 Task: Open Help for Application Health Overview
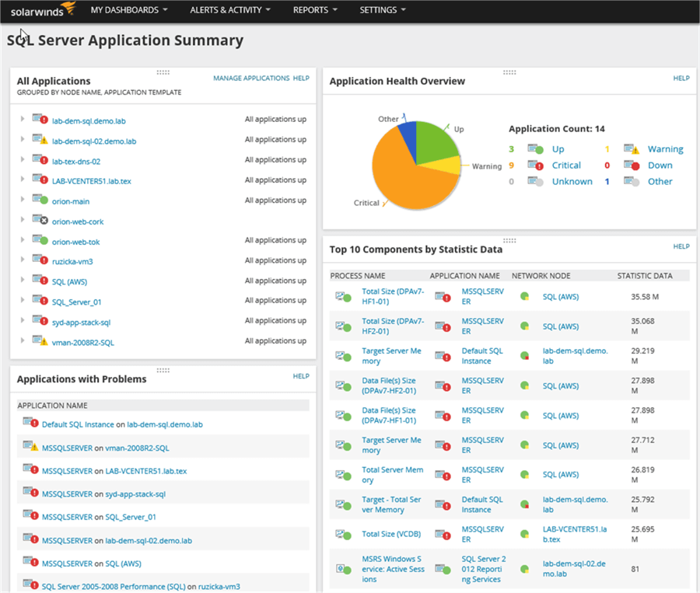click(681, 78)
